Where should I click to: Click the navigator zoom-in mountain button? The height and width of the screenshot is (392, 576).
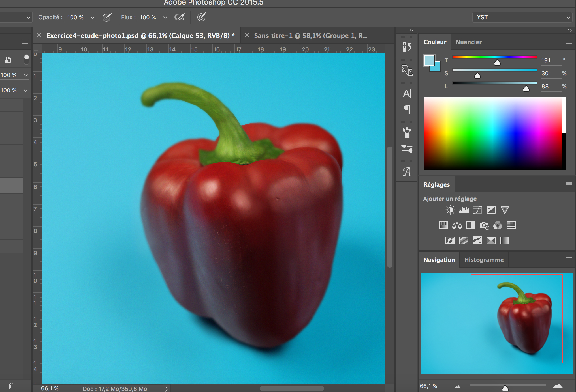pyautogui.click(x=558, y=386)
